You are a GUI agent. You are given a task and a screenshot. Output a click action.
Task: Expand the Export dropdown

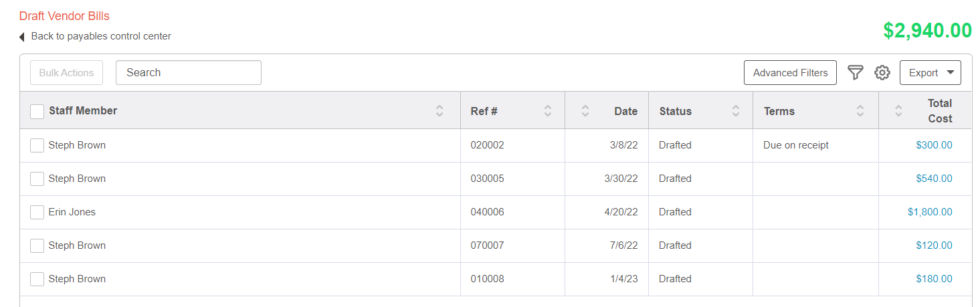(930, 73)
